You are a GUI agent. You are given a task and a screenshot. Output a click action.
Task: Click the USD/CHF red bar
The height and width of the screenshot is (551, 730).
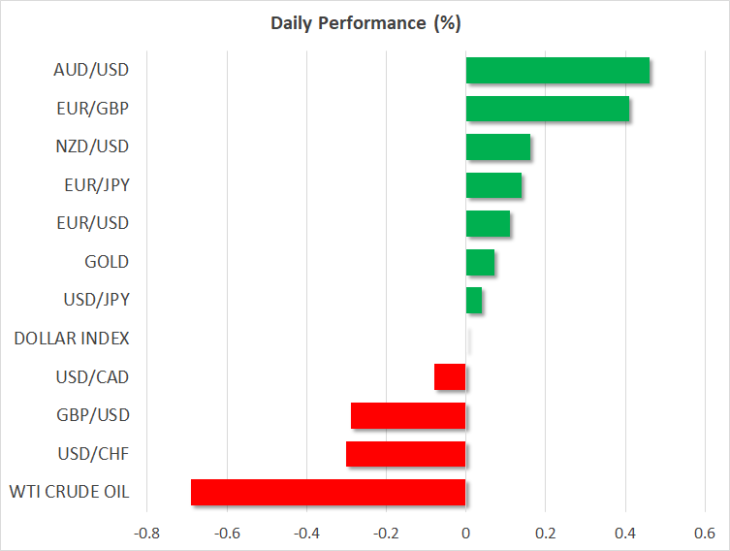coord(406,454)
